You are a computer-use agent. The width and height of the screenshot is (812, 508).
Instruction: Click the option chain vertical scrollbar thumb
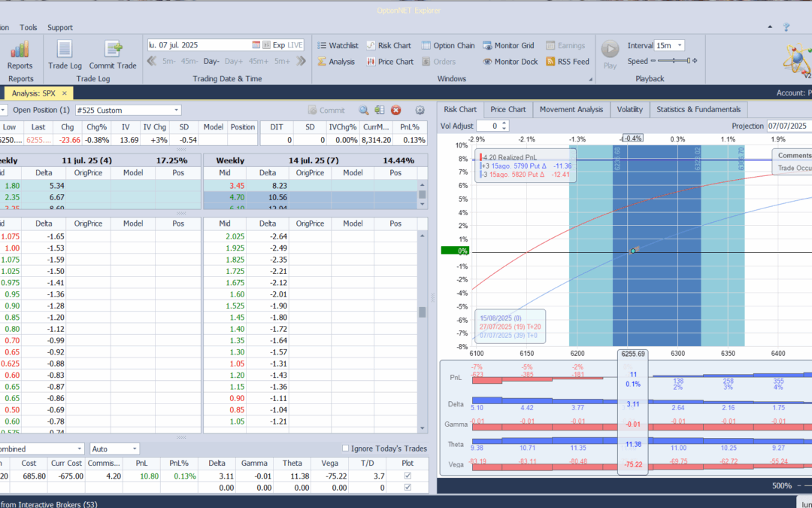click(422, 312)
